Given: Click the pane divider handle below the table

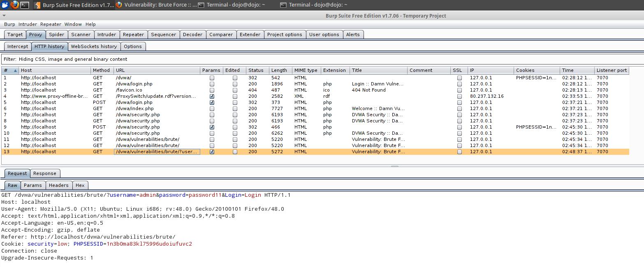Looking at the screenshot, I should 394,166.
